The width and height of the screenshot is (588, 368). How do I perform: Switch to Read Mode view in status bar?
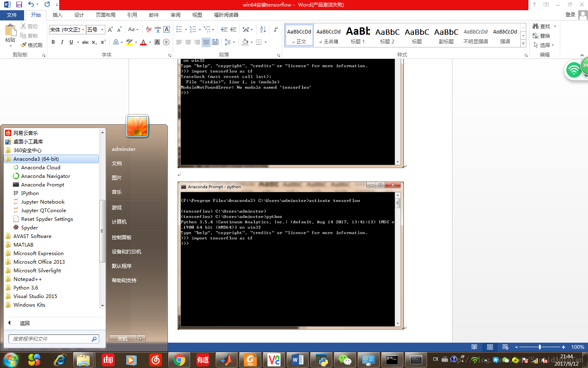coord(474,347)
